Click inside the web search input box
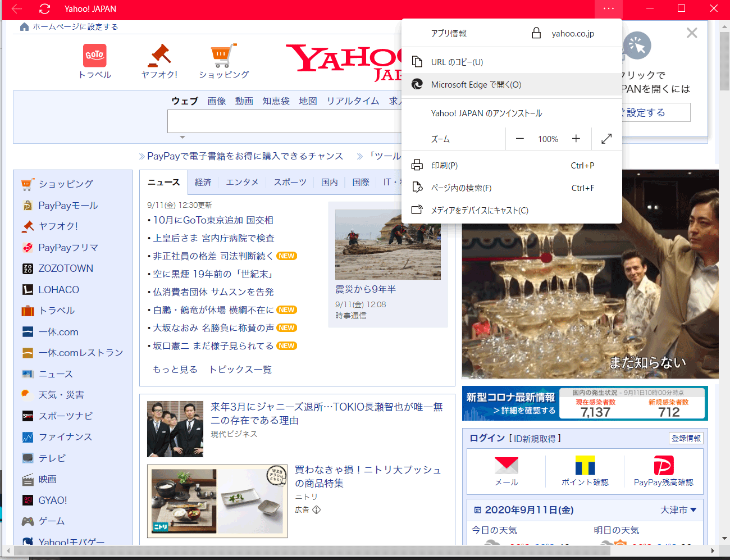The width and height of the screenshot is (730, 560). click(285, 121)
